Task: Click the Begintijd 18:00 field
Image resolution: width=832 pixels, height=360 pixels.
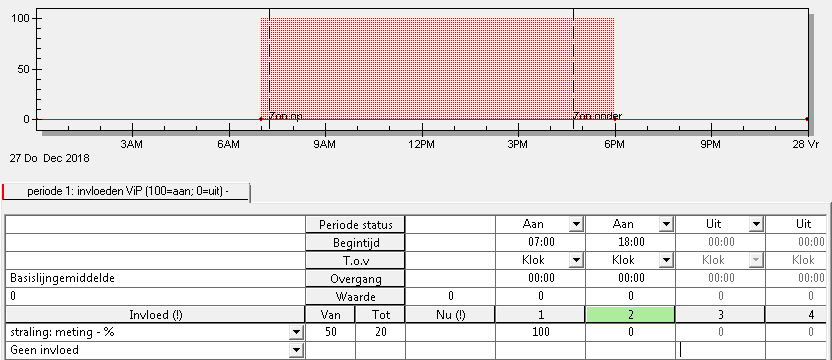Action: pyautogui.click(x=630, y=243)
